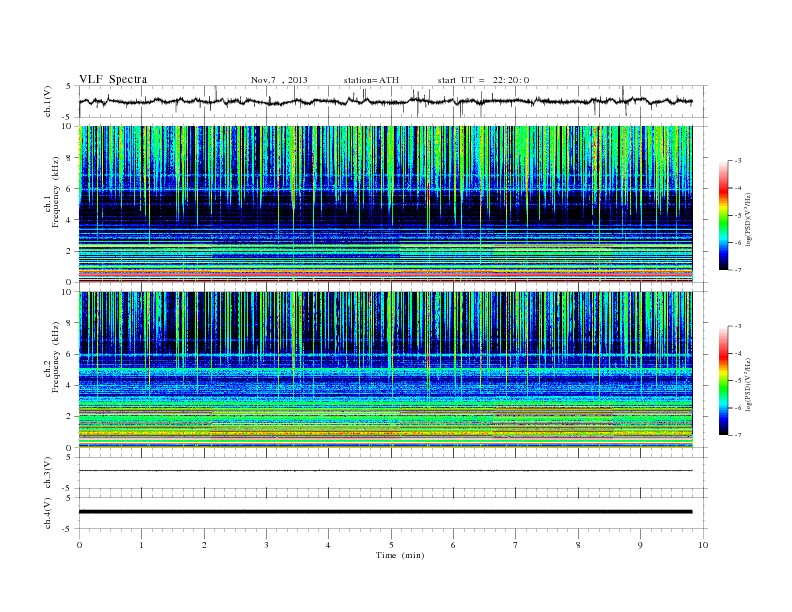Click the 'VLF Spectra' title text
This screenshot has height=612, width=792.
coord(113,79)
